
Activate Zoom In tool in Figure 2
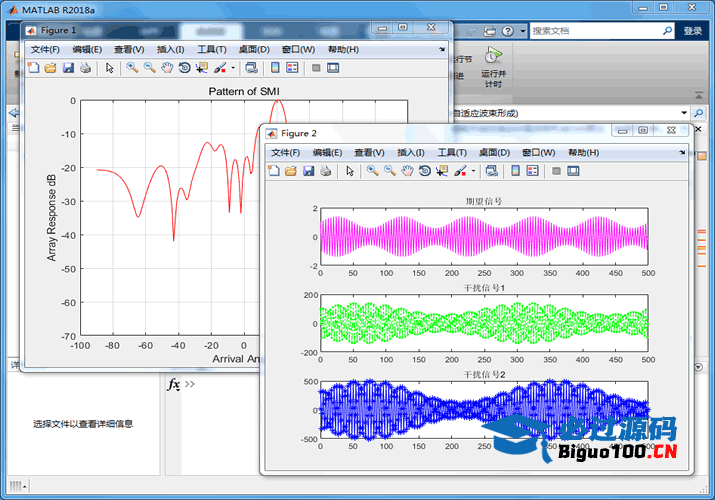point(373,171)
